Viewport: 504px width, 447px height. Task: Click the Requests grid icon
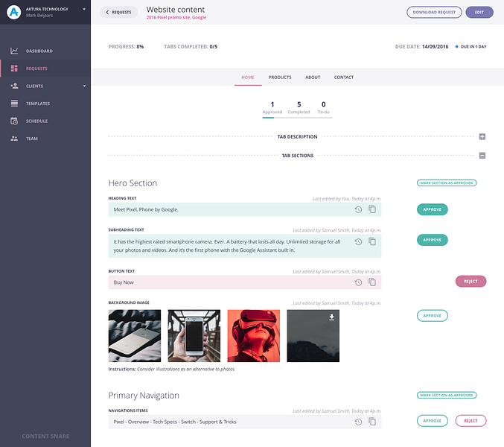14,69
